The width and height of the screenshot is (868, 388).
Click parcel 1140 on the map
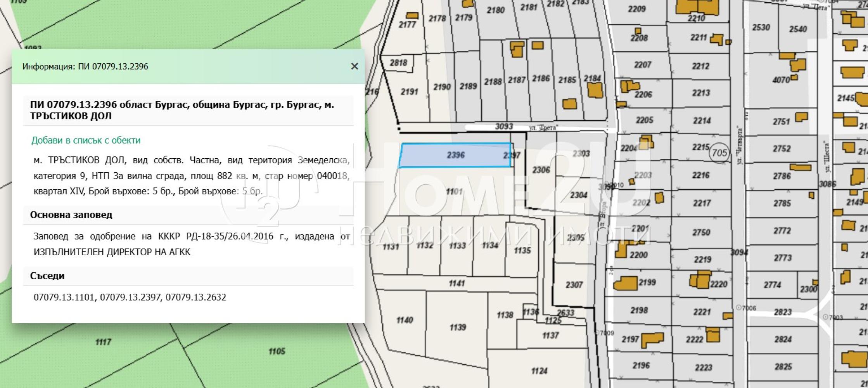click(x=404, y=320)
